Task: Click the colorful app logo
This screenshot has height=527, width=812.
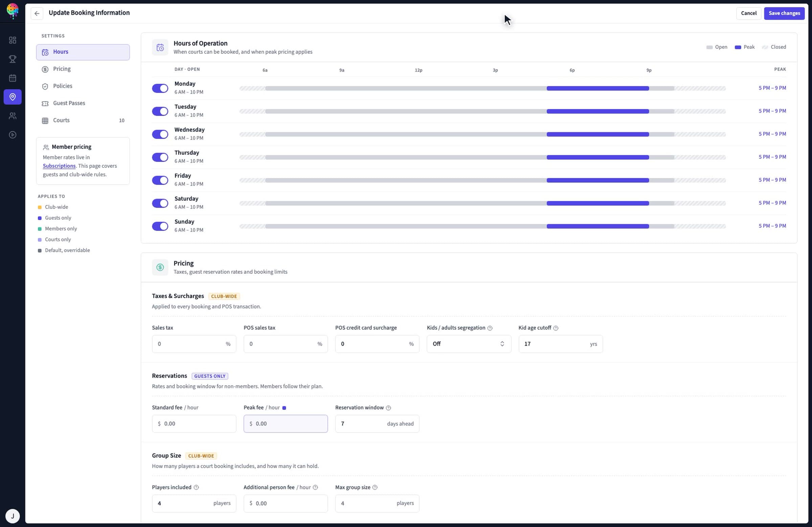Action: (x=13, y=10)
